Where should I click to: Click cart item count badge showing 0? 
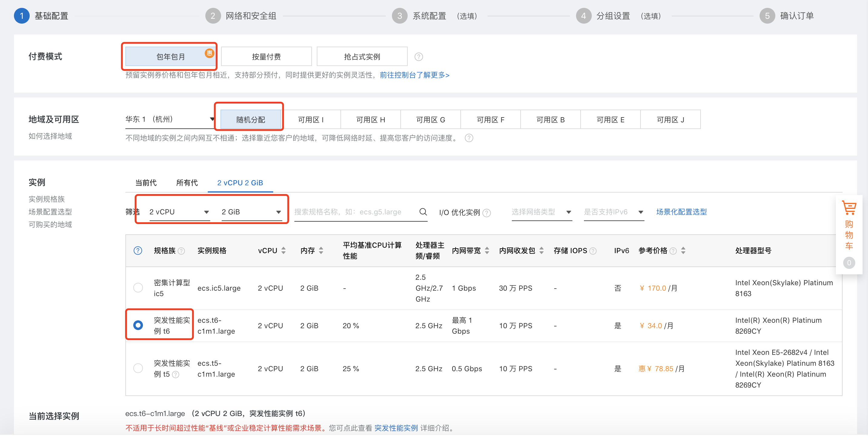tap(849, 263)
